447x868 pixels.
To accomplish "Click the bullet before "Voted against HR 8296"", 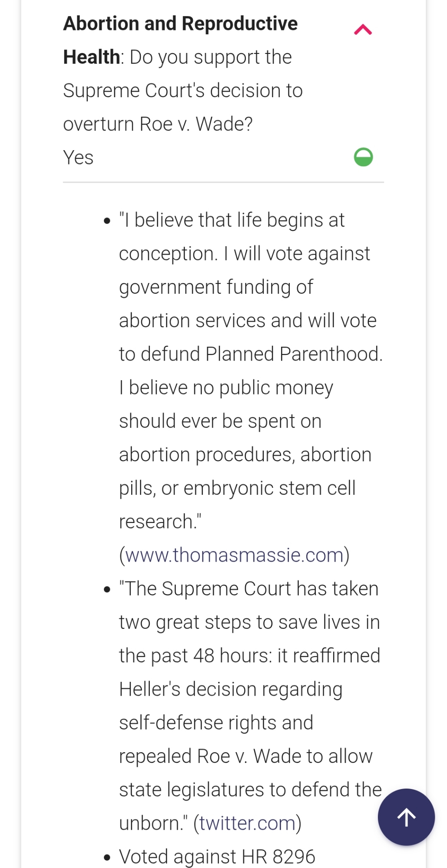I will tap(107, 857).
